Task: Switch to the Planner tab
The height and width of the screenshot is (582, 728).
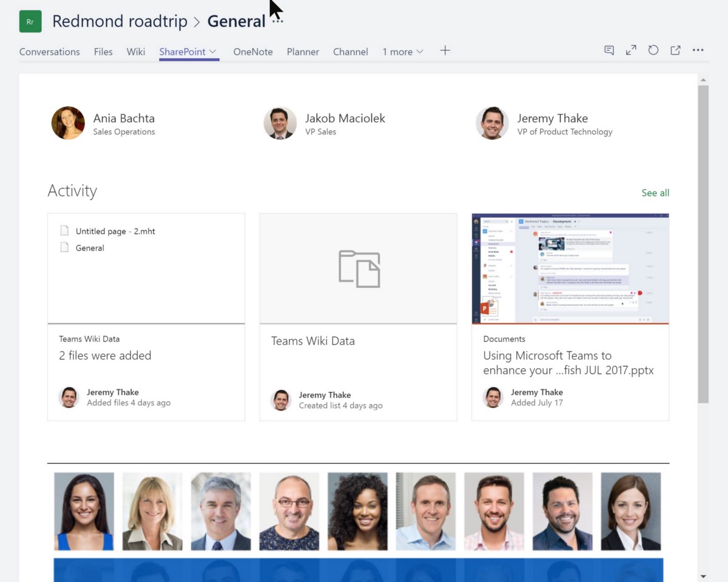Action: pos(303,52)
